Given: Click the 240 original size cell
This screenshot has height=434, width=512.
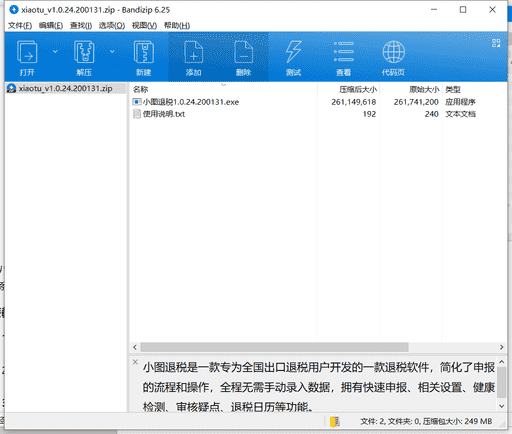Looking at the screenshot, I should [x=432, y=114].
